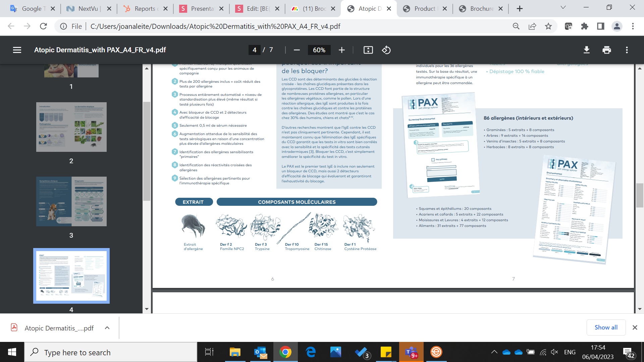The image size is (644, 362).
Task: Expand the Atopic Dermatitis download options arrow
Action: [x=107, y=328]
